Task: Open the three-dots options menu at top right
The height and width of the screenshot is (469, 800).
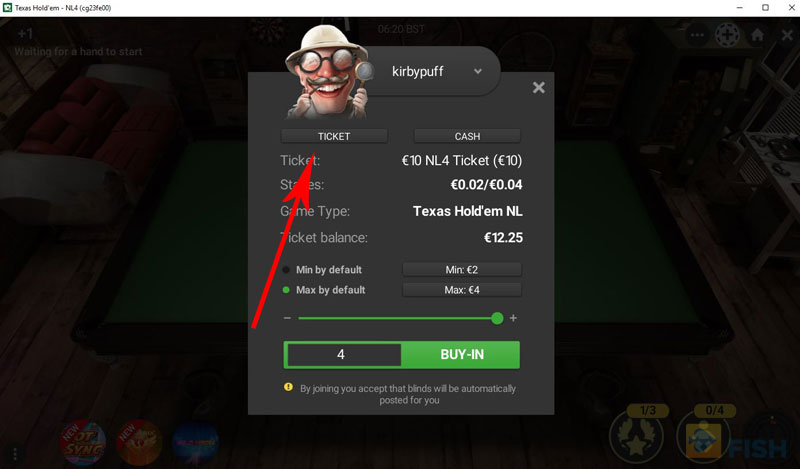Action: (x=697, y=35)
